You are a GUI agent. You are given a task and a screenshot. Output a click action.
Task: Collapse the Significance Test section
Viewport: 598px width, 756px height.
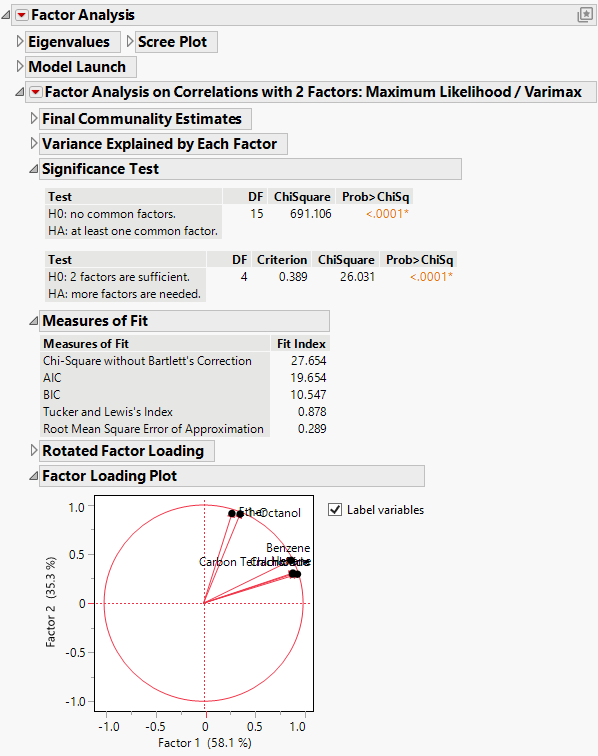point(33,169)
